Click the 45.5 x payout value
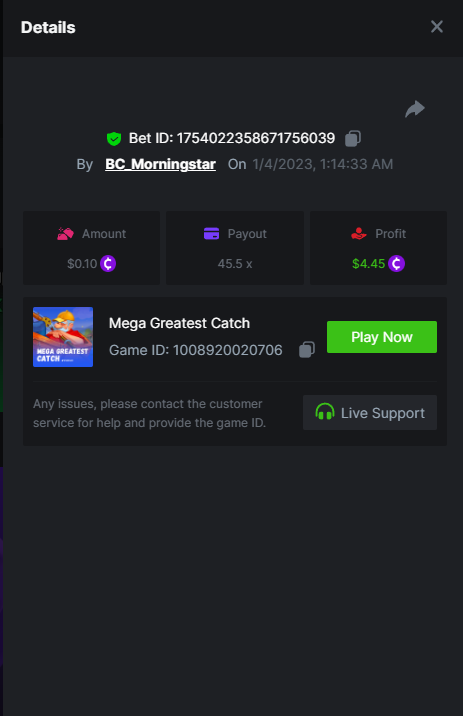 [235, 264]
